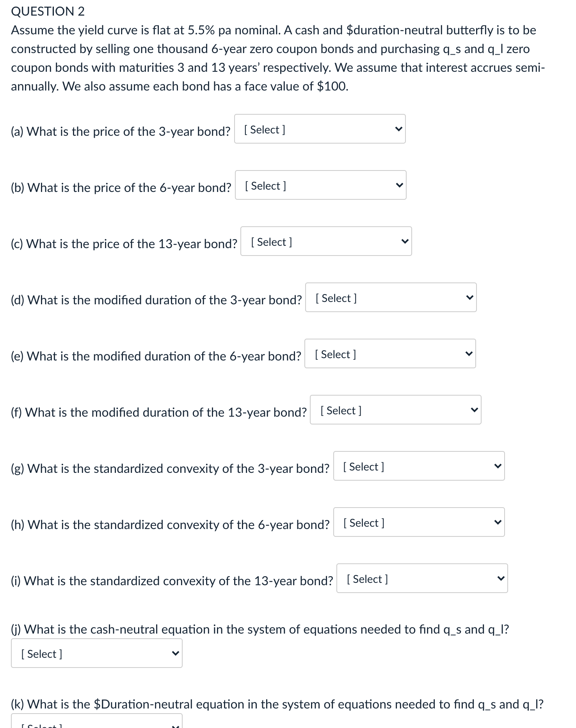Open the cash-neutral equation answer dropdown

tap(96, 653)
